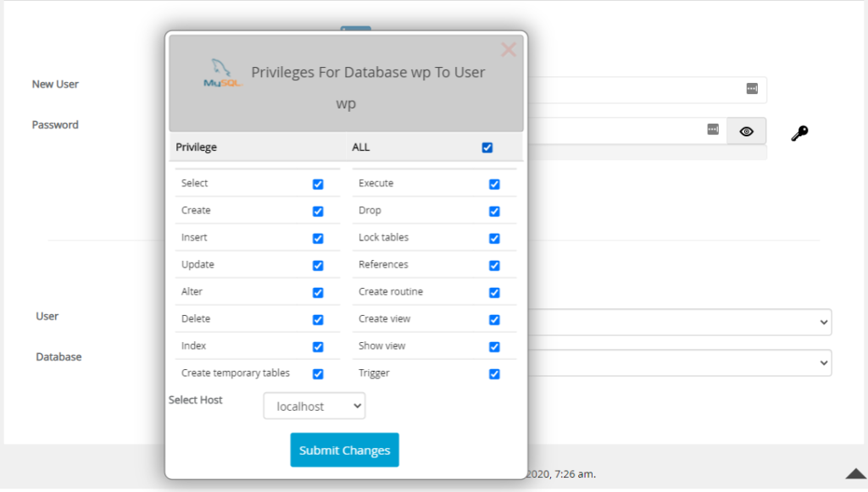Click inside the Password text field
Image resolution: width=868 pixels, height=492 pixels.
(x=636, y=130)
